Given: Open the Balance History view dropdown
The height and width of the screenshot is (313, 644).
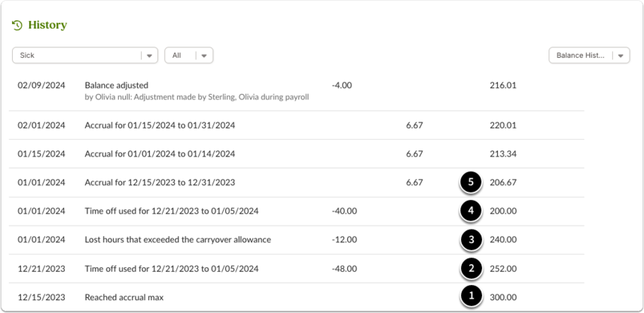Looking at the screenshot, I should tap(589, 55).
